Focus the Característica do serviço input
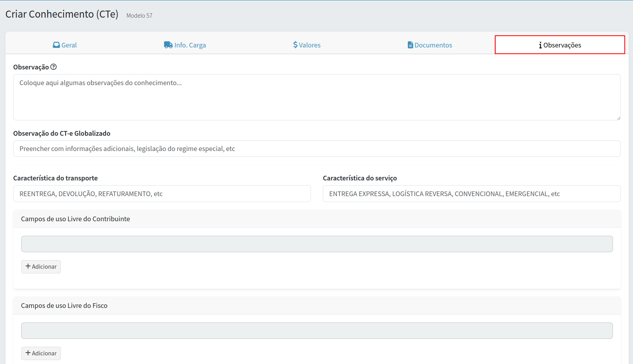Viewport: 633px width, 364px height. click(471, 194)
